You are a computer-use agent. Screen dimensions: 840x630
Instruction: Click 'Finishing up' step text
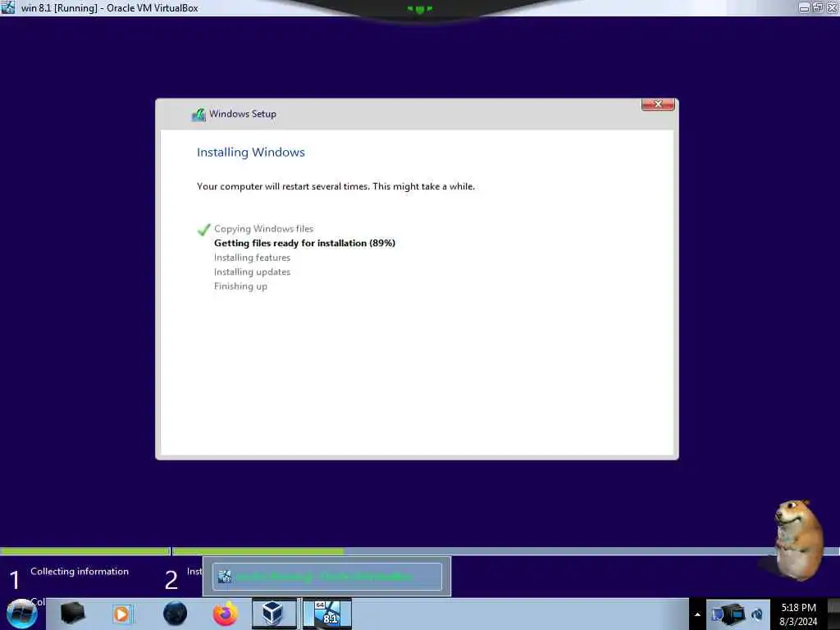tap(240, 286)
